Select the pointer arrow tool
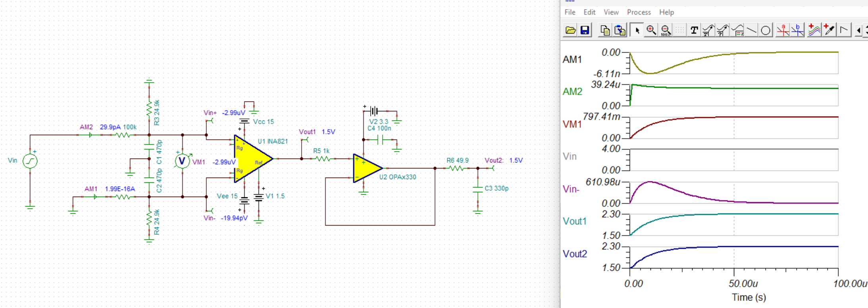The height and width of the screenshot is (308, 868). [x=637, y=30]
